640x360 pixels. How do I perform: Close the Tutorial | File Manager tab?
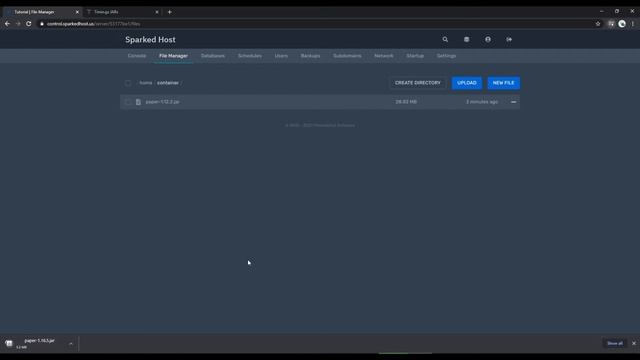[x=77, y=12]
